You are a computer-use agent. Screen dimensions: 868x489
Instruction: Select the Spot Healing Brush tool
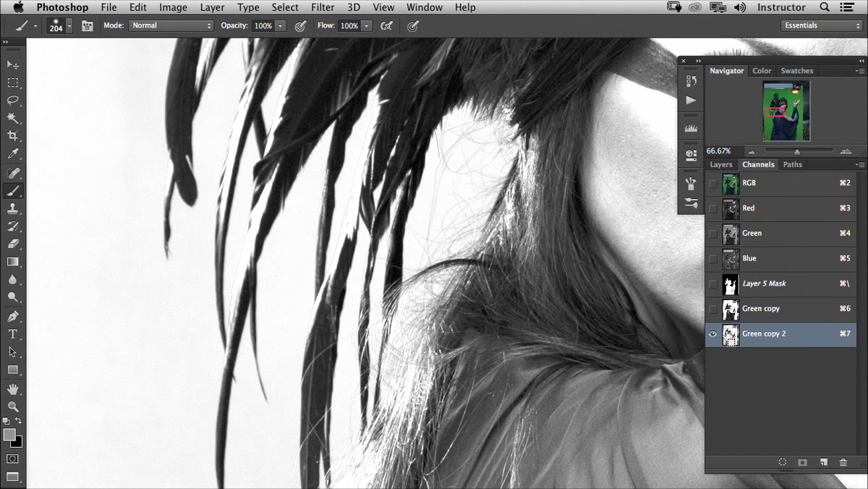13,174
